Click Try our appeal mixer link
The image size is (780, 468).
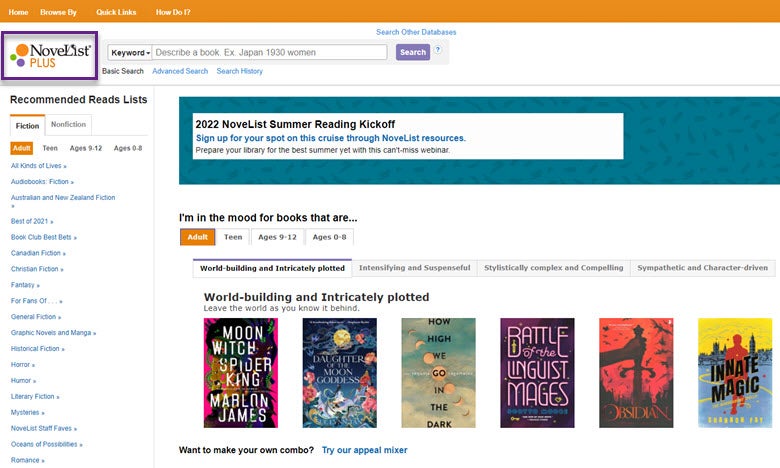(364, 450)
